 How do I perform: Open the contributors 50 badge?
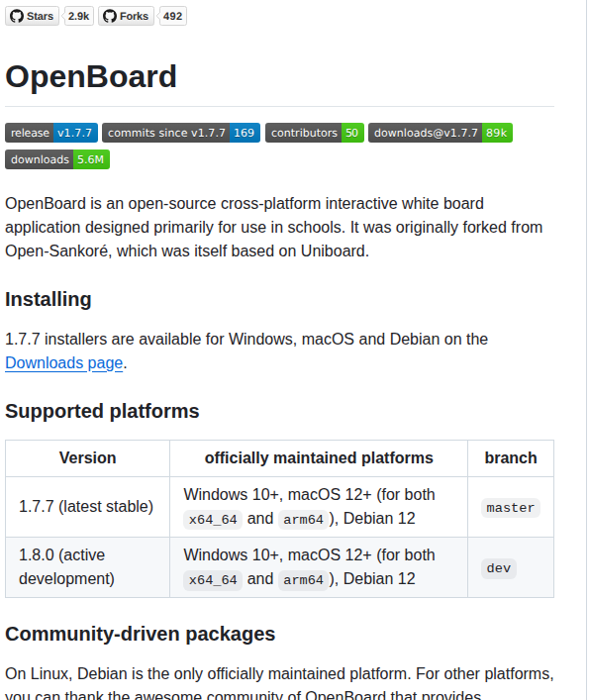pyautogui.click(x=315, y=133)
